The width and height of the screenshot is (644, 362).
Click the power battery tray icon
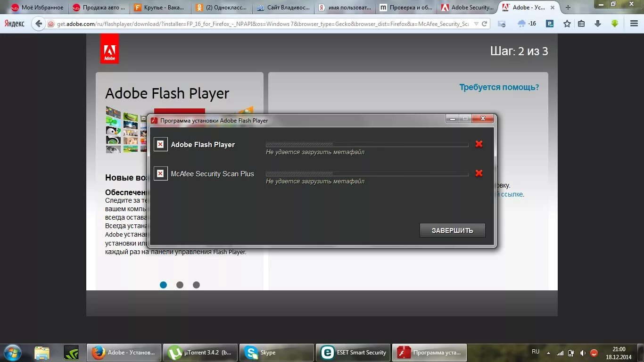coord(571,353)
